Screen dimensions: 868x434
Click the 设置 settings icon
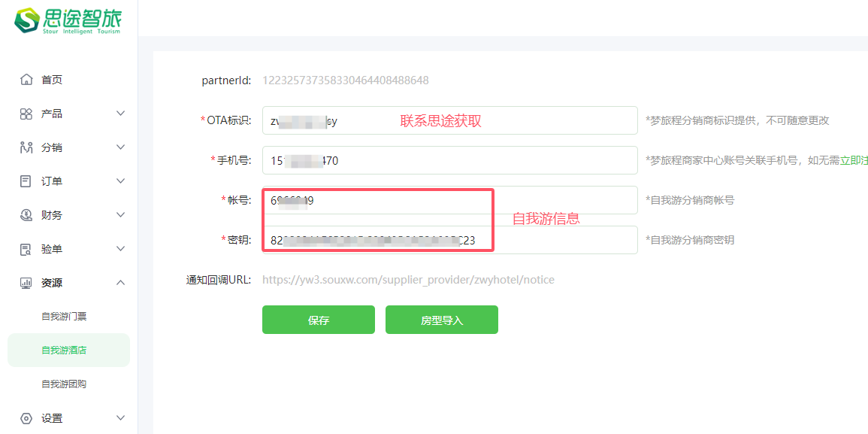click(26, 418)
